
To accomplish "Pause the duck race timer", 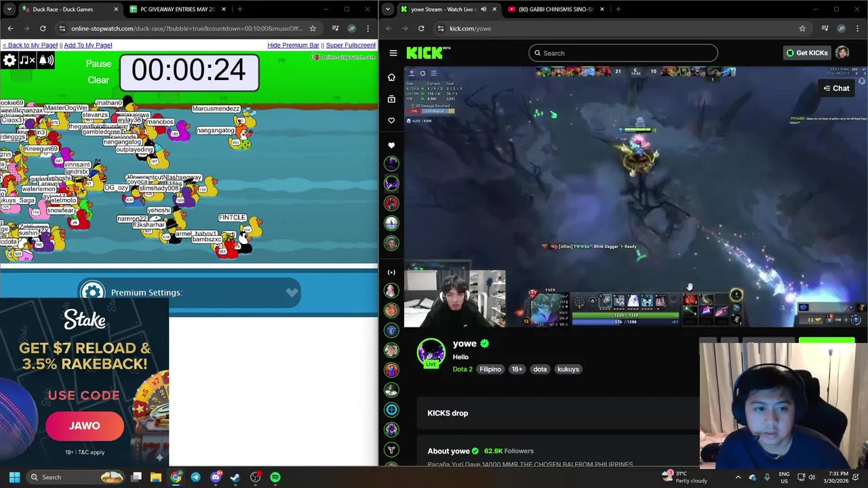I will click(x=98, y=63).
